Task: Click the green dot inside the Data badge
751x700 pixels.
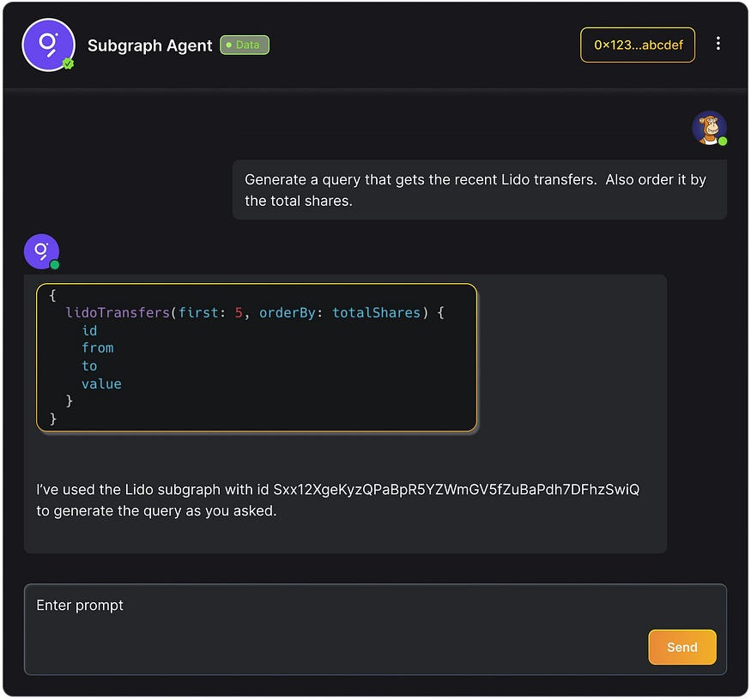Action: [228, 45]
